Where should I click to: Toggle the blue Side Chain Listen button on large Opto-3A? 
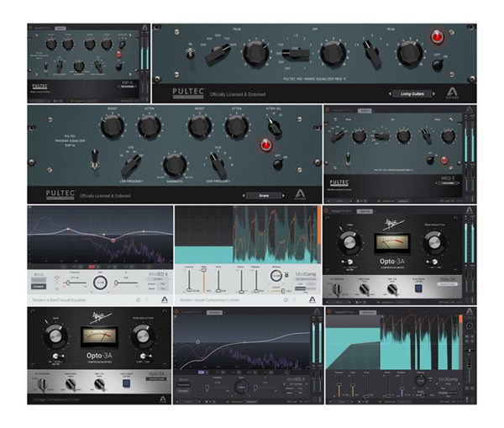coord(126,383)
